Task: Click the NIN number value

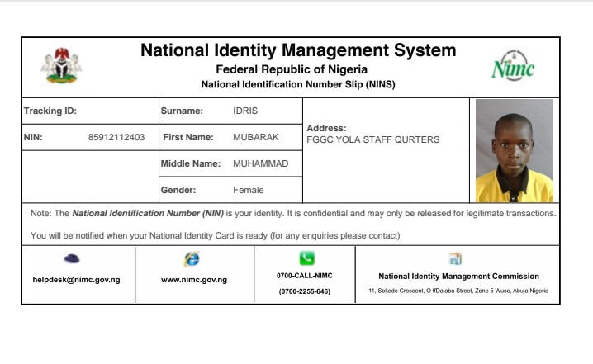Action: pyautogui.click(x=116, y=137)
